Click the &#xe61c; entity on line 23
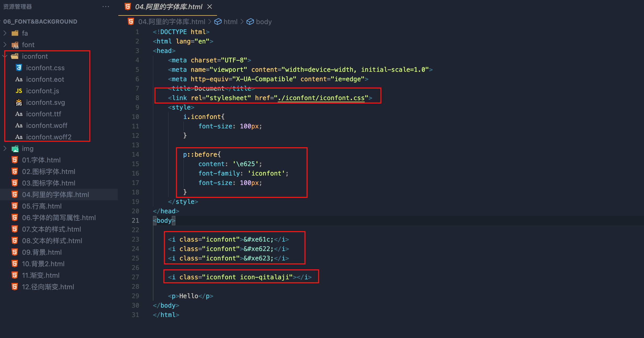 pos(259,239)
